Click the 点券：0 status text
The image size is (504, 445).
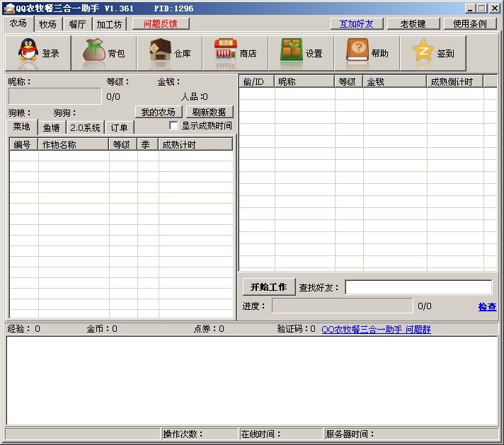[x=209, y=329]
